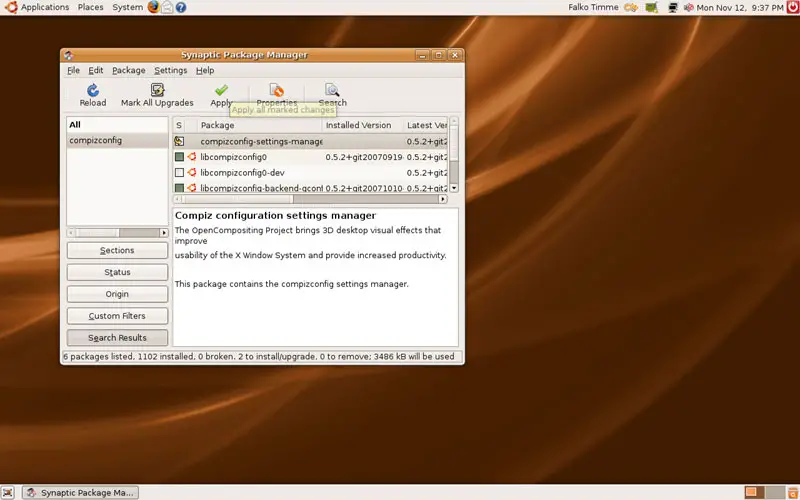This screenshot has height=500, width=800.
Task: Open the Package menu
Action: (x=129, y=70)
